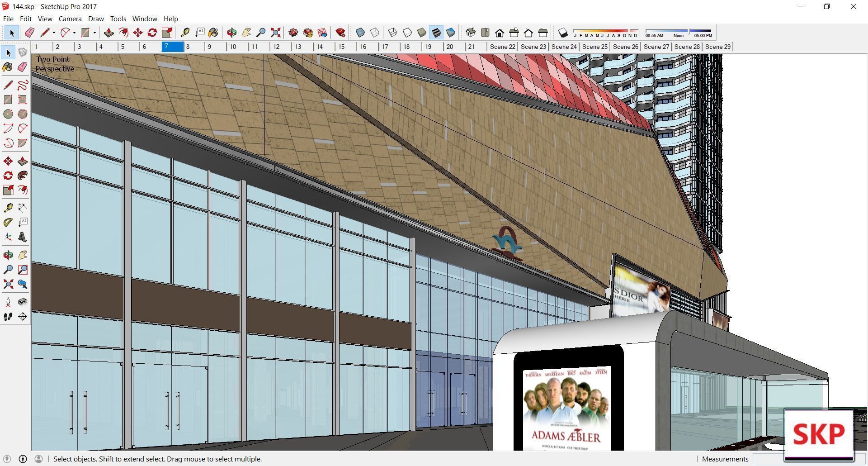
Task: Open the Extension Warehouse icon
Action: tap(308, 33)
